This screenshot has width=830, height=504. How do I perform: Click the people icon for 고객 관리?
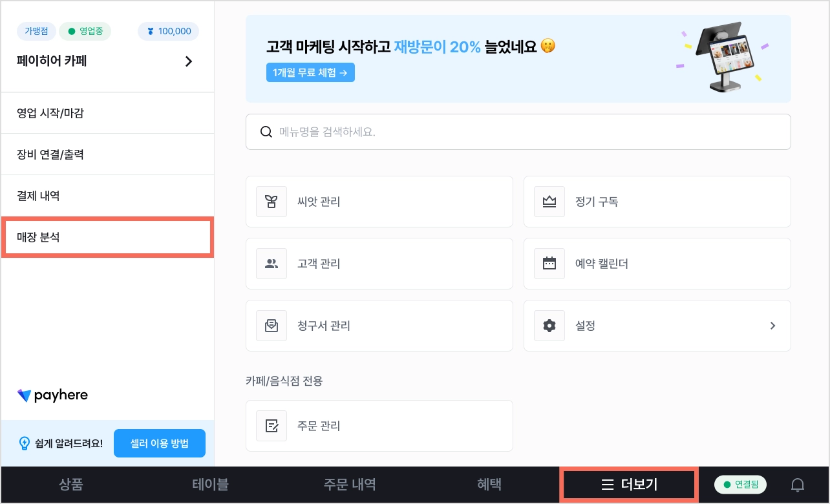point(271,264)
